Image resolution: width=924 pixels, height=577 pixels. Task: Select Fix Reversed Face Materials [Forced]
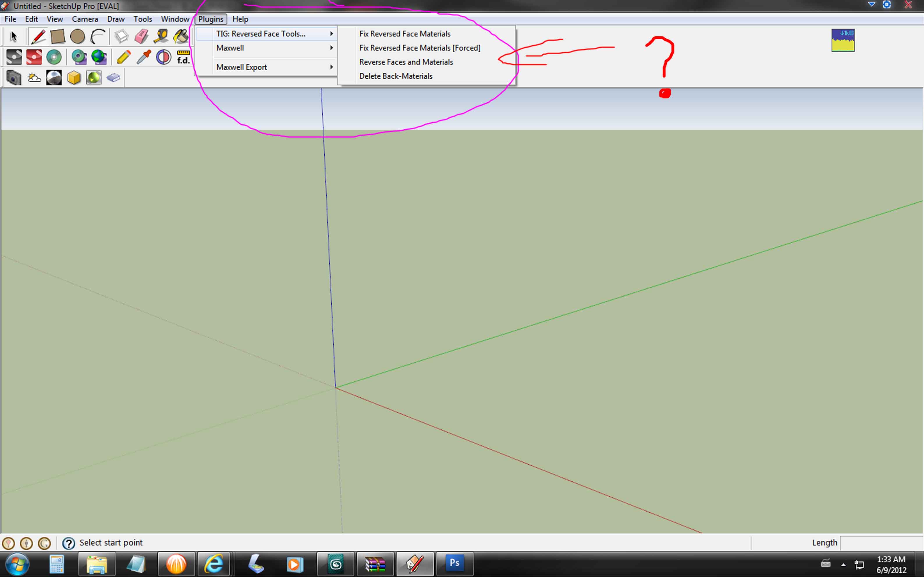(420, 48)
